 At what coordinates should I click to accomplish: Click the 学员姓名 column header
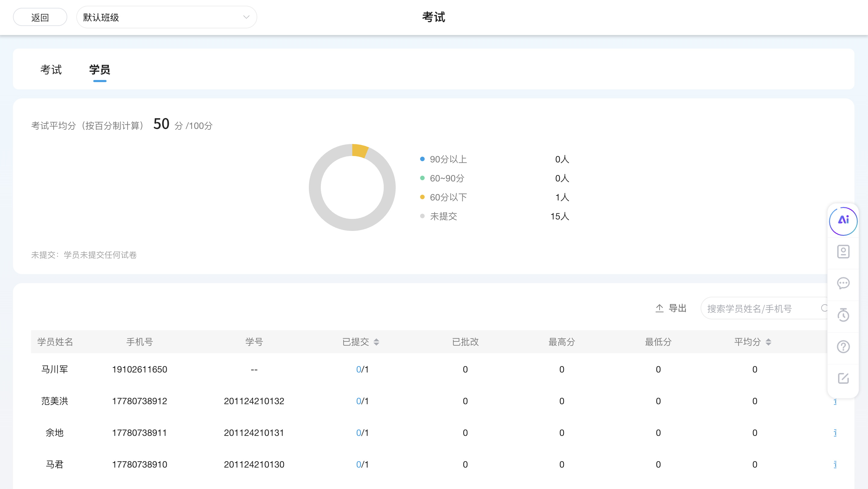tap(55, 342)
